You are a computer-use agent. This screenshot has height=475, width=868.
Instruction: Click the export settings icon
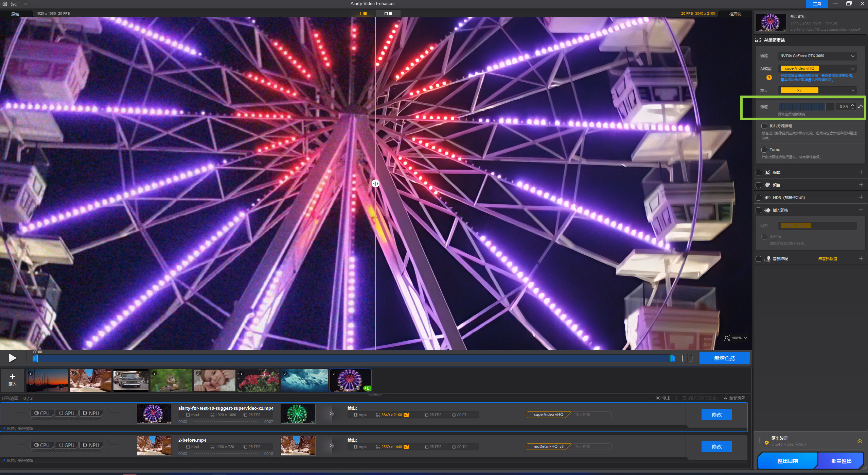(764, 441)
